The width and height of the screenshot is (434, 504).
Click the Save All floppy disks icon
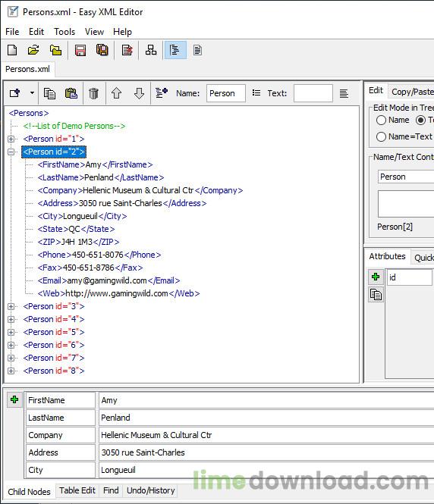click(102, 50)
